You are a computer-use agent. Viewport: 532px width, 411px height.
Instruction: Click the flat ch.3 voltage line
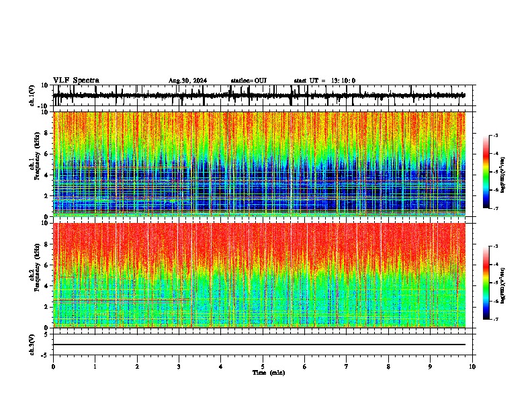coord(259,345)
